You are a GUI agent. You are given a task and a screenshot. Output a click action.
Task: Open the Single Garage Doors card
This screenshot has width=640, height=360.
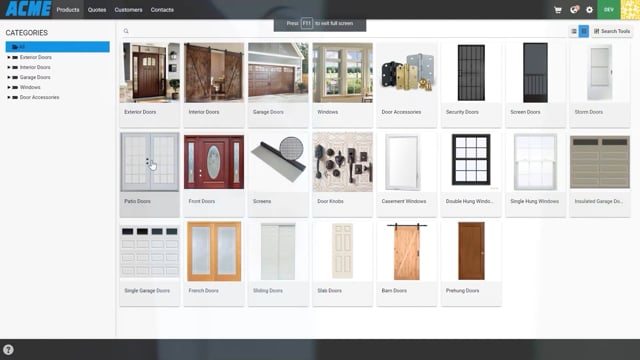tap(149, 264)
